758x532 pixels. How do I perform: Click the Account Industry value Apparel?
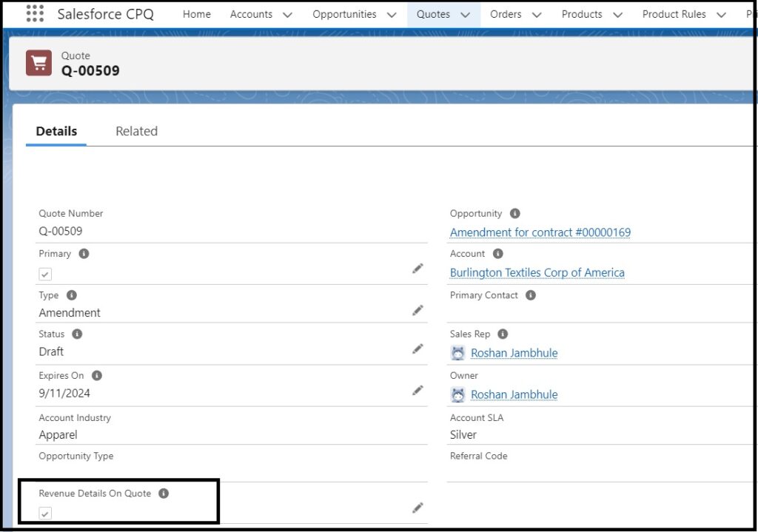[x=58, y=435]
